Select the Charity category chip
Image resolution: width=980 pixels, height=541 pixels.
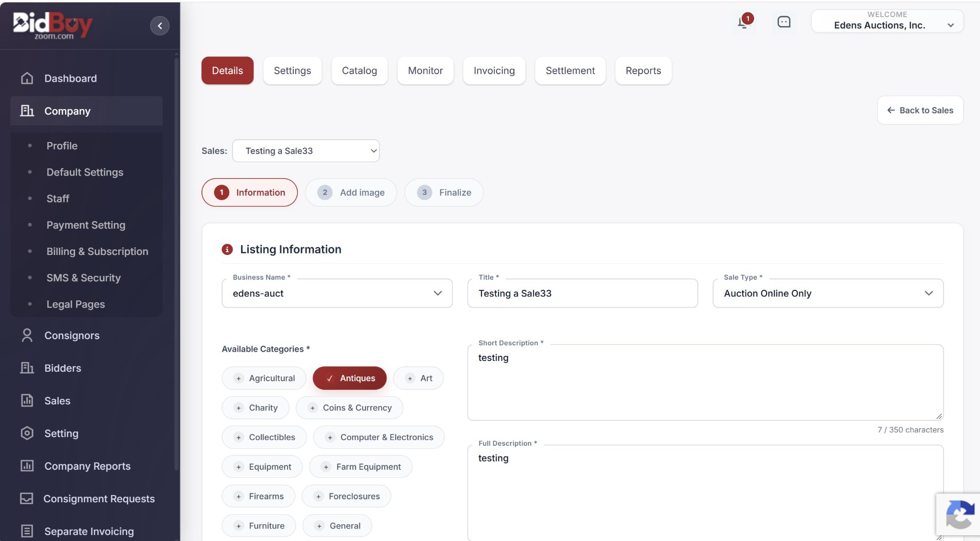256,408
